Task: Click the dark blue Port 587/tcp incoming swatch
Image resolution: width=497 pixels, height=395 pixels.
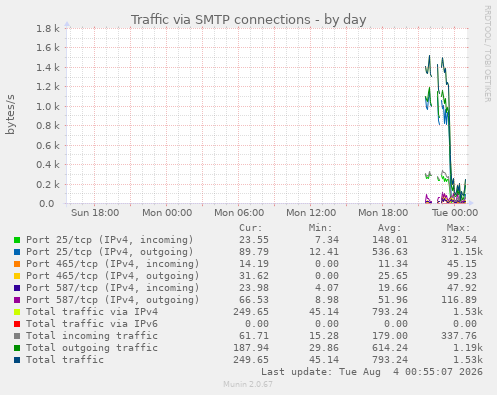Action: pos(17,288)
